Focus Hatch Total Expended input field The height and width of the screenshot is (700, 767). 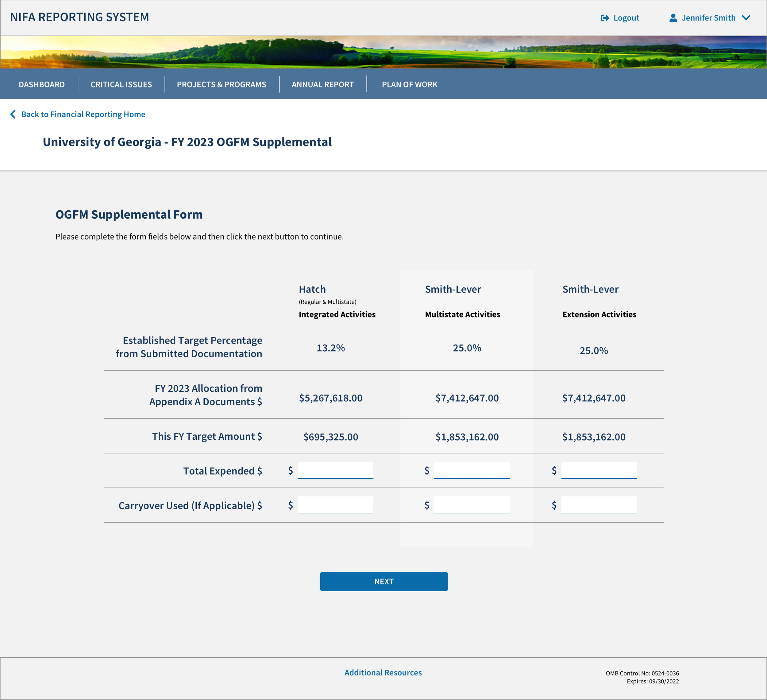[335, 470]
